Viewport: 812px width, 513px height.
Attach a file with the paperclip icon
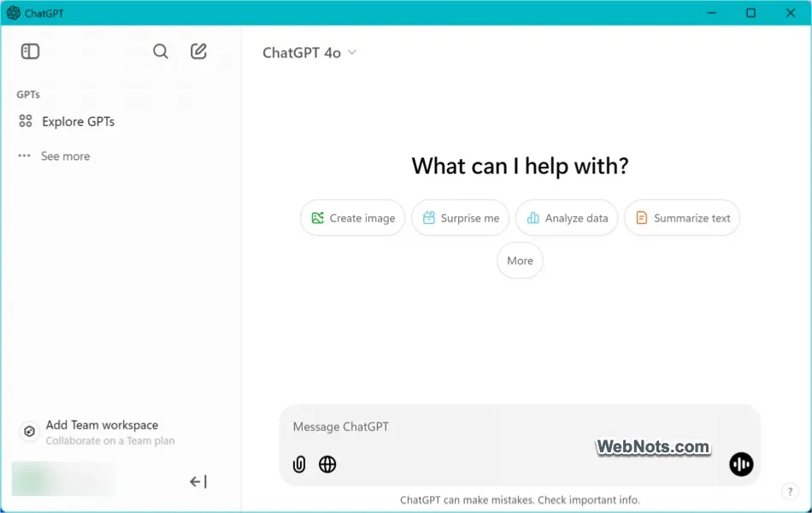(x=299, y=464)
